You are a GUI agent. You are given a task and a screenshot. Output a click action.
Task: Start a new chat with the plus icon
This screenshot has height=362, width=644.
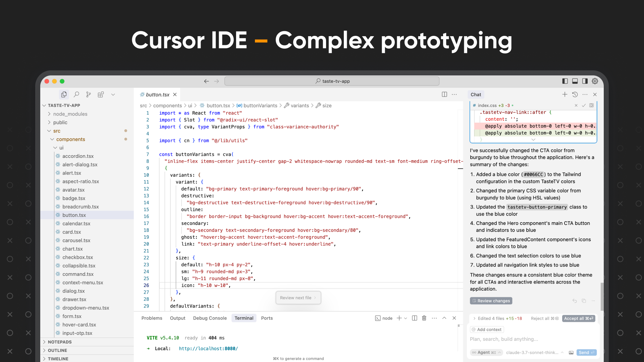click(x=565, y=94)
